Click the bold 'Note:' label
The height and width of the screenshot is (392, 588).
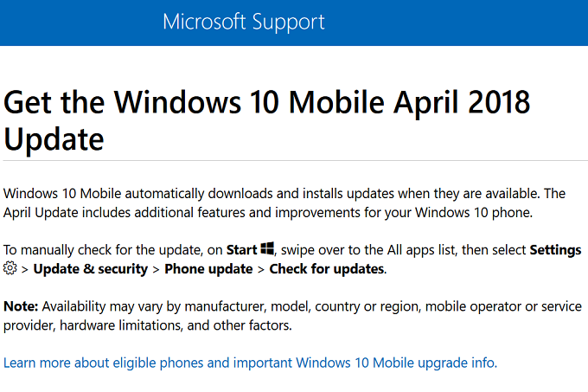[21, 306]
